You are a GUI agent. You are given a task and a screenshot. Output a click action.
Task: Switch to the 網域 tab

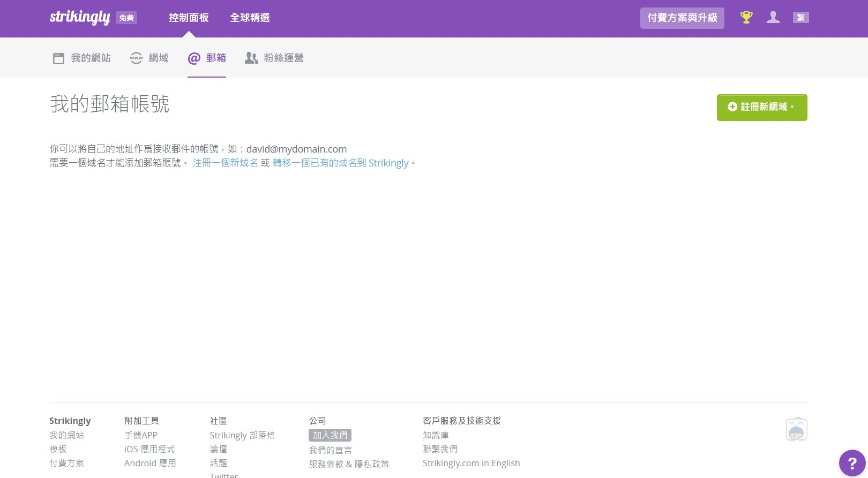pos(149,58)
